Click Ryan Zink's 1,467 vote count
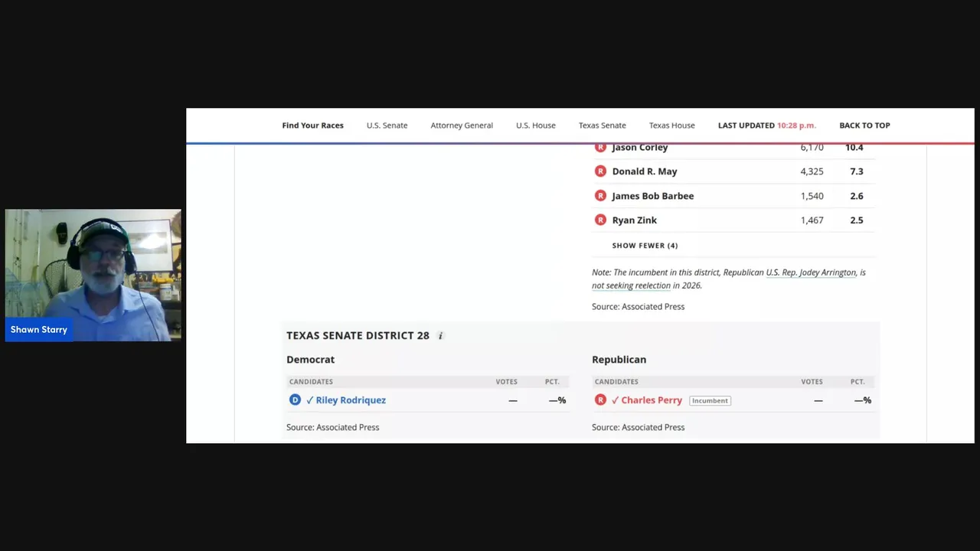This screenshot has width=980, height=551. click(x=812, y=220)
